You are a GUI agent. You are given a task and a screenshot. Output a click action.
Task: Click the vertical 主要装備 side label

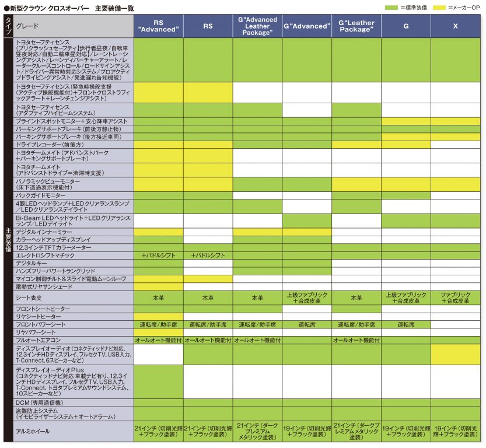(8, 240)
